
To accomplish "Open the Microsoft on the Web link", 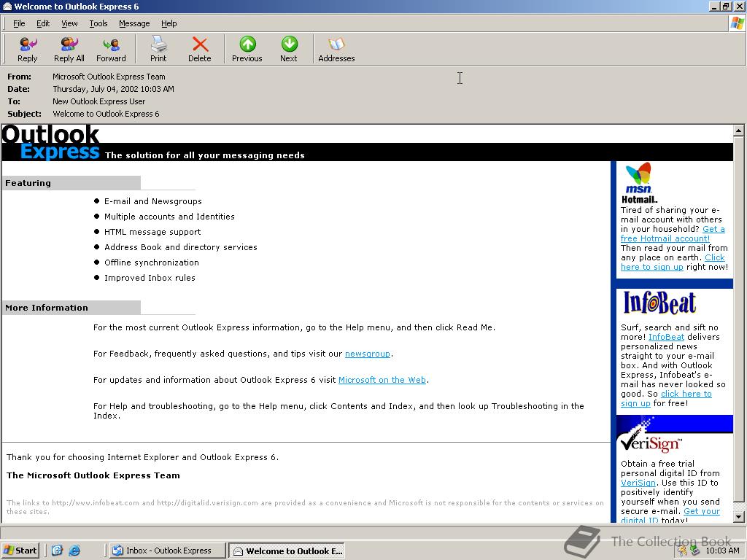I will click(x=382, y=380).
